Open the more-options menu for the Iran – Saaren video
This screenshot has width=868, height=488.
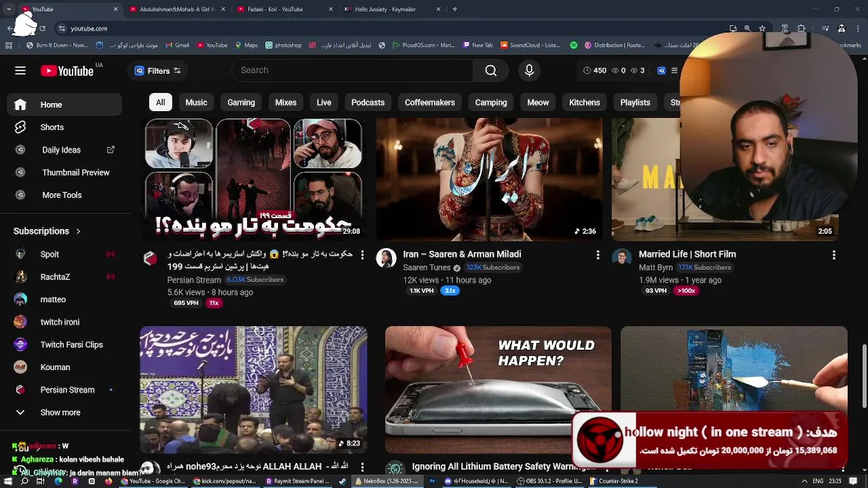(597, 255)
